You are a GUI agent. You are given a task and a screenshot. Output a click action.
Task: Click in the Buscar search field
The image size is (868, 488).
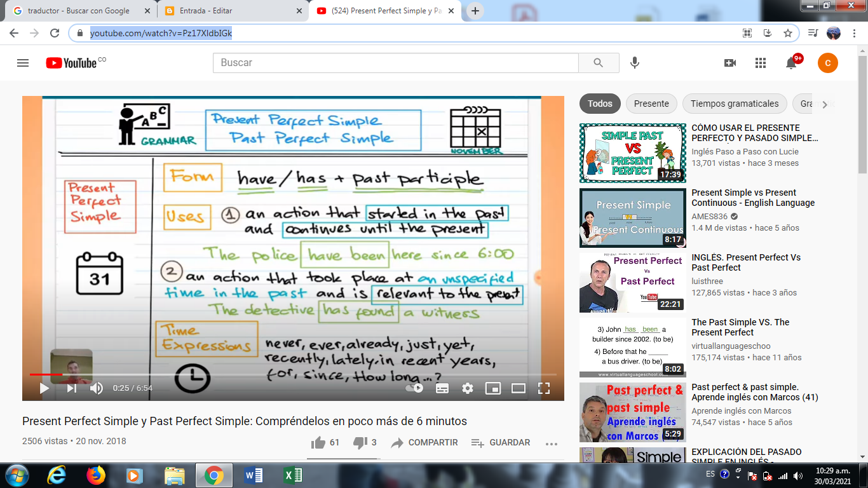(395, 63)
